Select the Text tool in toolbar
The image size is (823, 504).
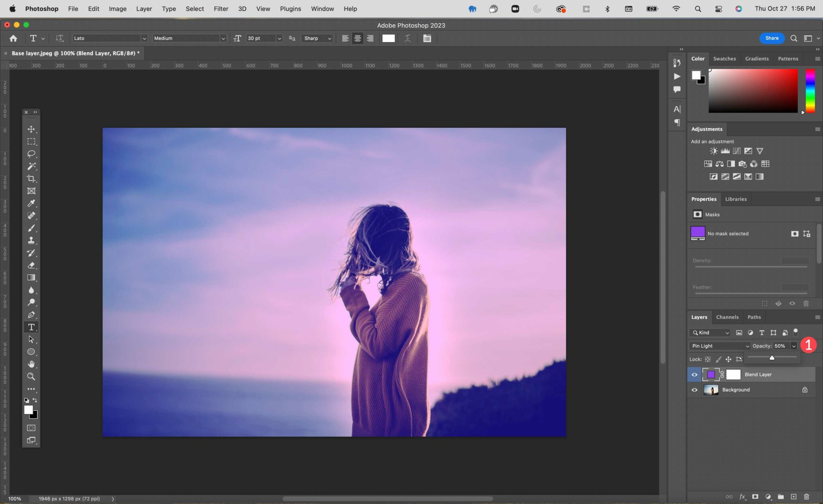point(32,327)
